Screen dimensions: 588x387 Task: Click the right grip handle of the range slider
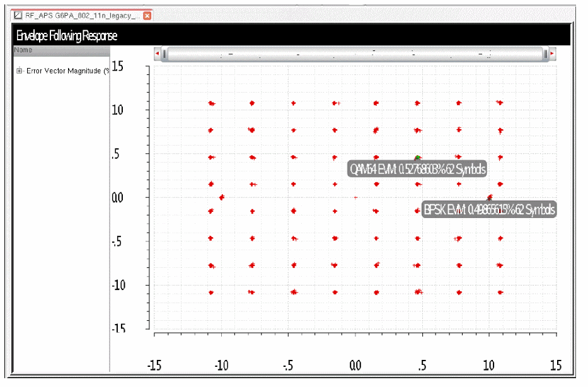[546, 54]
